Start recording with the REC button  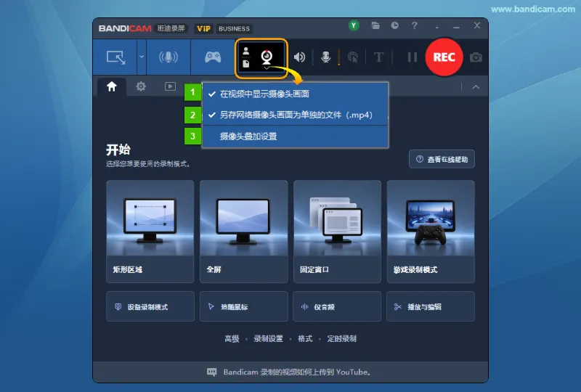coord(444,57)
